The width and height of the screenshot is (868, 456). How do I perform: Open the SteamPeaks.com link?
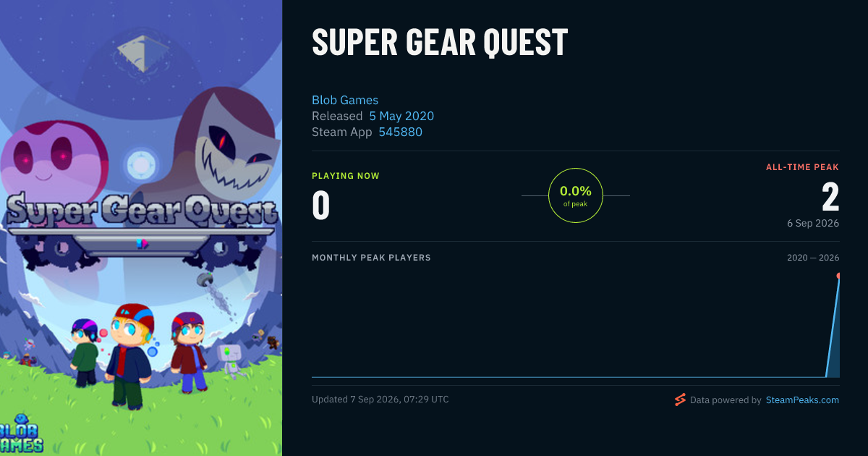[802, 400]
